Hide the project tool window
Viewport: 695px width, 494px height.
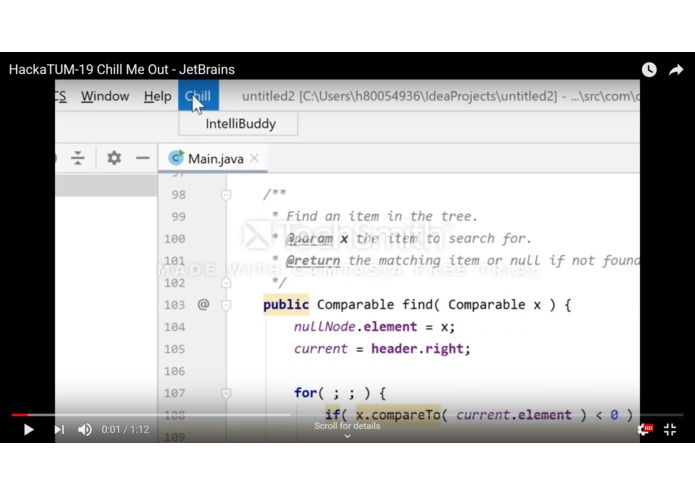pyautogui.click(x=143, y=158)
